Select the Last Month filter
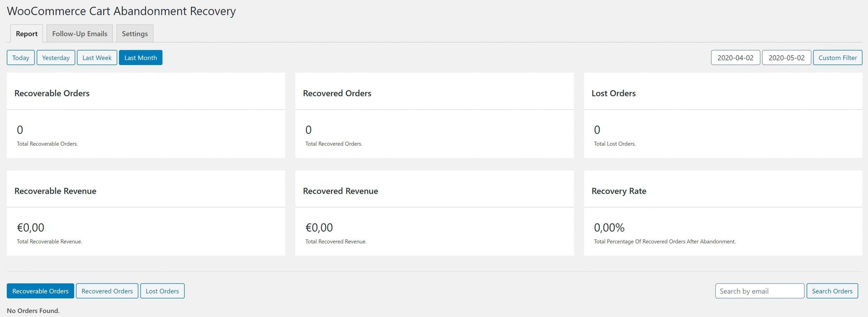Image resolution: width=868 pixels, height=317 pixels. click(141, 58)
